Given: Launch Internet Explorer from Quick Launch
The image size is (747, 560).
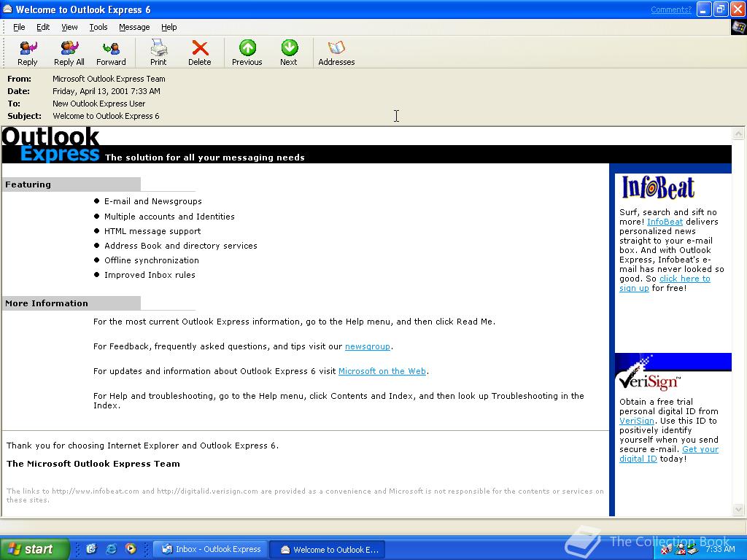Looking at the screenshot, I should pos(111,548).
